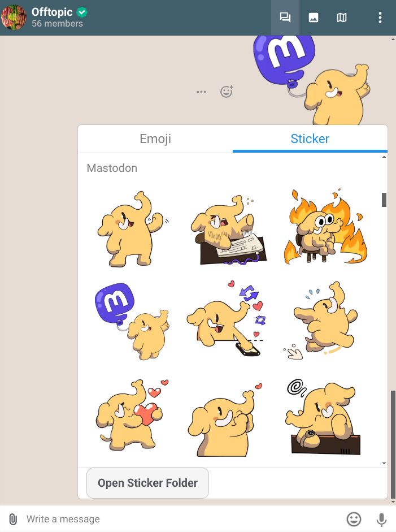
Task: Open the map icon in header
Action: point(341,18)
